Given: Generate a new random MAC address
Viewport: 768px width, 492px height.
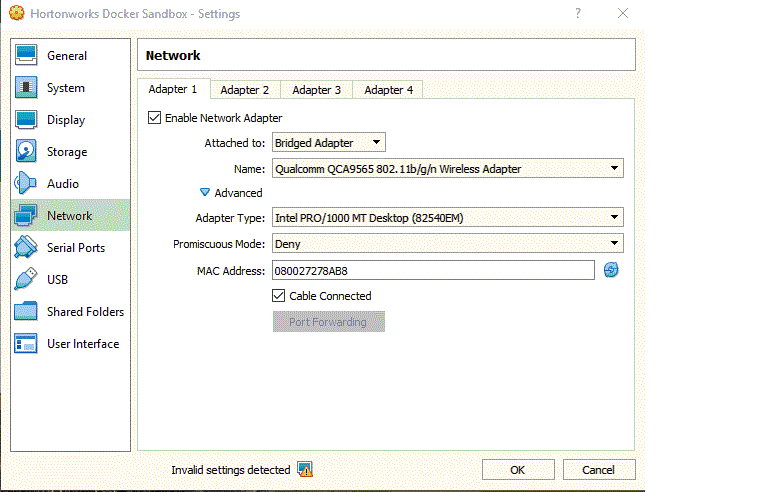Looking at the screenshot, I should 611,270.
